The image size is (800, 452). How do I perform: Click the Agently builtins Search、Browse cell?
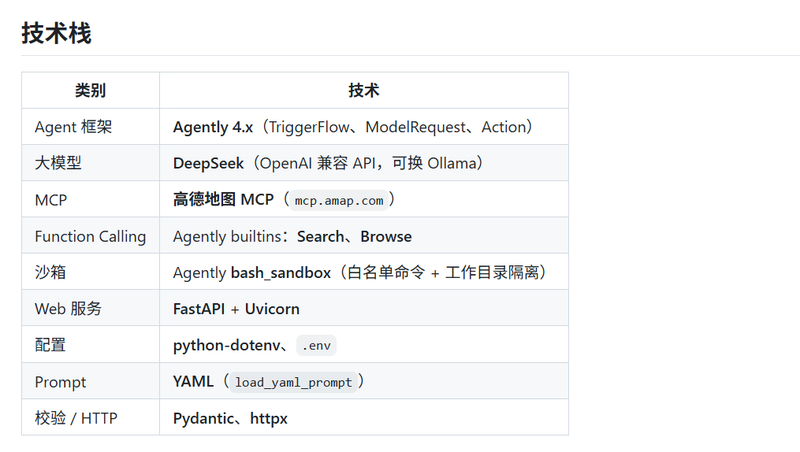click(x=364, y=236)
